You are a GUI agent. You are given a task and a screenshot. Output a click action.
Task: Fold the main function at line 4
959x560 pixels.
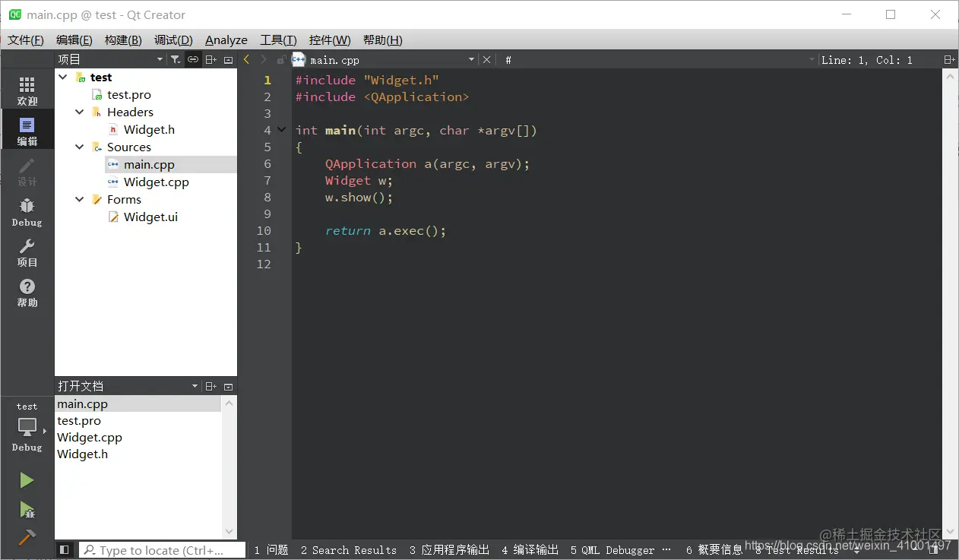[282, 130]
